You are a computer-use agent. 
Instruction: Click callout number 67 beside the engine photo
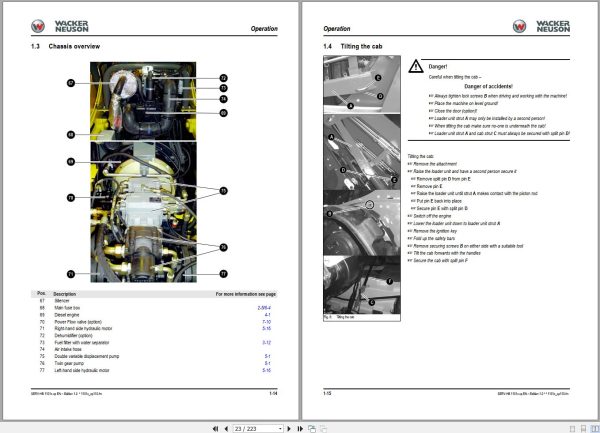pyautogui.click(x=71, y=83)
